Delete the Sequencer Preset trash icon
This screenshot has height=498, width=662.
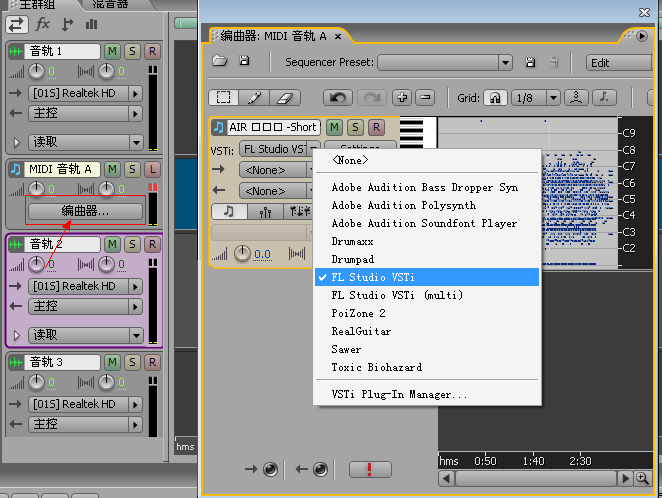coord(554,62)
